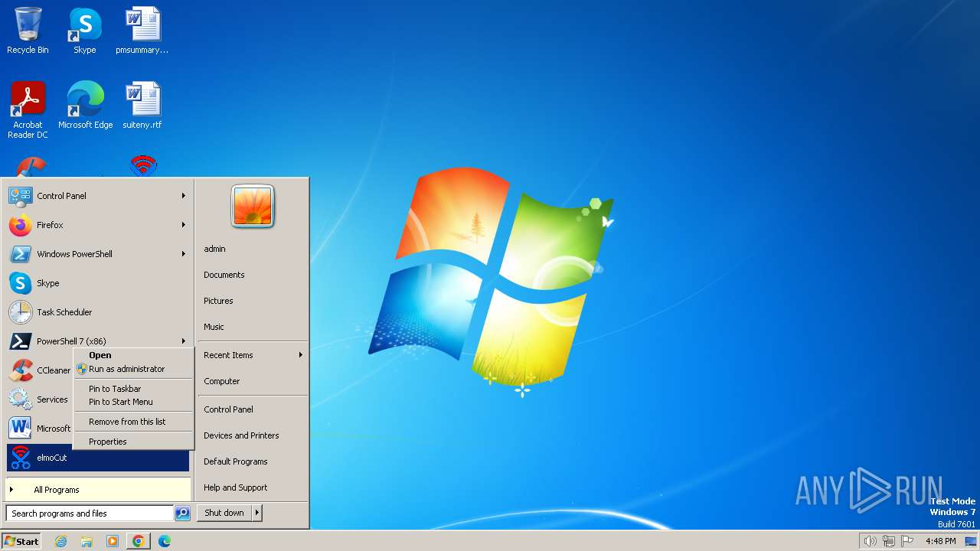Click the search magnifier icon in Start menu

tap(182, 514)
